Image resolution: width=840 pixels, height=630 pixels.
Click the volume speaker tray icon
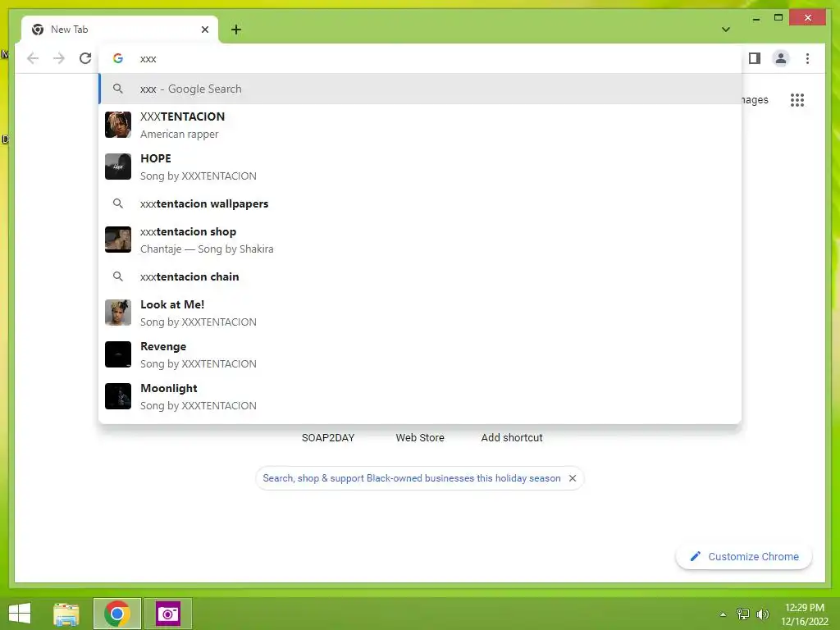pos(762,614)
